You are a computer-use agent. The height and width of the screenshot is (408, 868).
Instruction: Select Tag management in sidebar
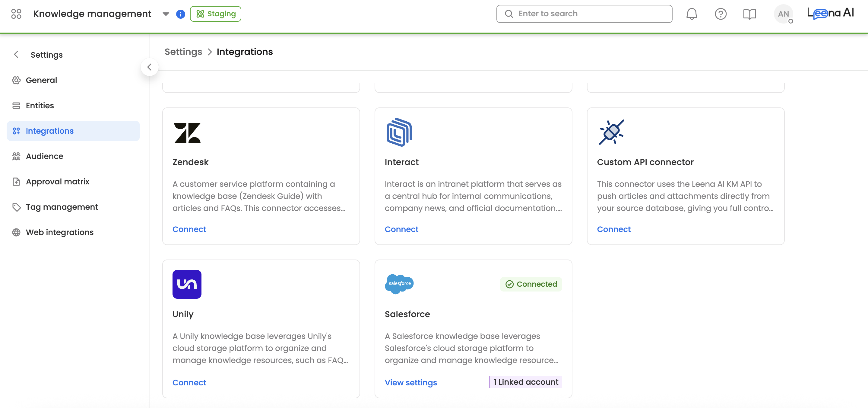click(x=62, y=207)
